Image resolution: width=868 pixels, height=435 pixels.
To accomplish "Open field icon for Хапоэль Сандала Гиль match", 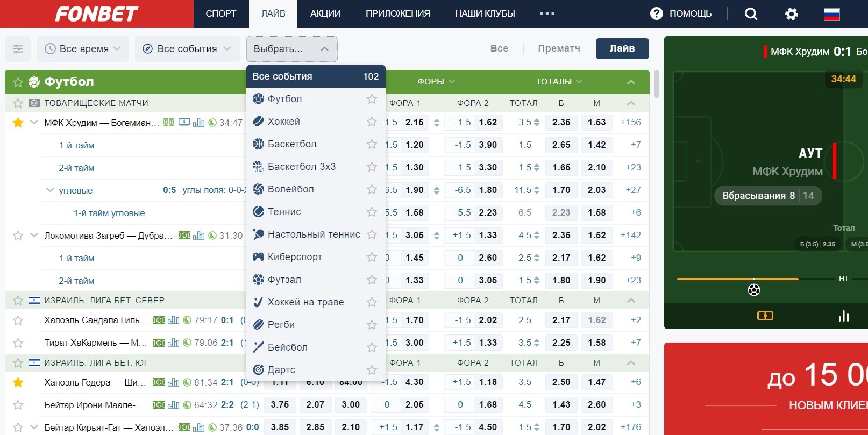I will coord(159,320).
